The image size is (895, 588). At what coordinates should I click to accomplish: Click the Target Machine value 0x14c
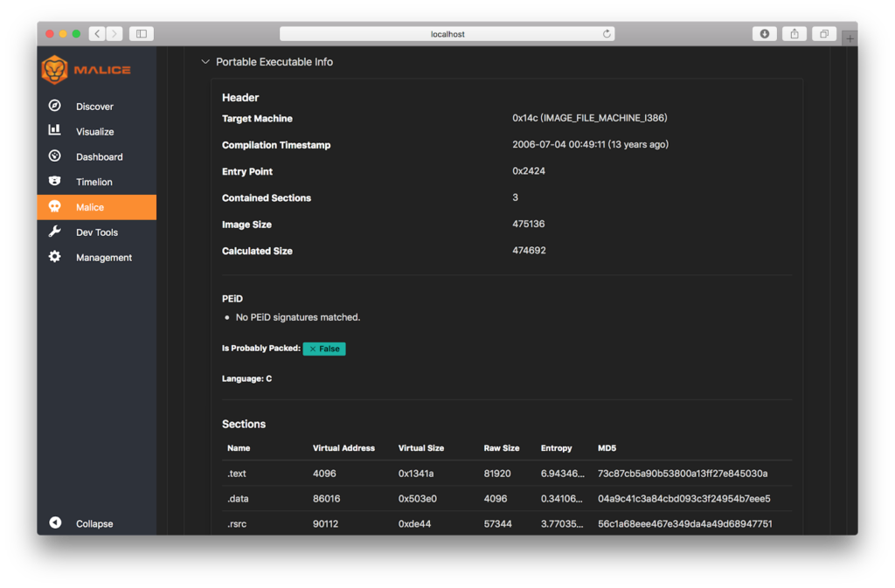coord(590,118)
